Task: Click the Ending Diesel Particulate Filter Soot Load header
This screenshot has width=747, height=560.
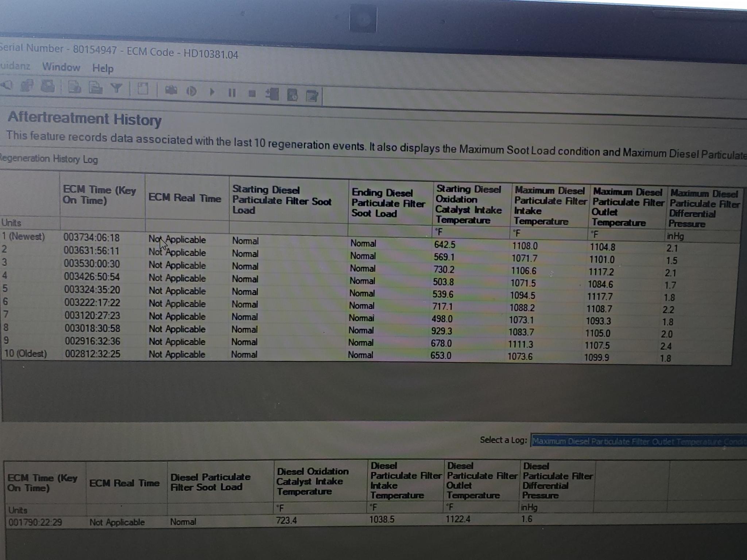Action: point(388,203)
